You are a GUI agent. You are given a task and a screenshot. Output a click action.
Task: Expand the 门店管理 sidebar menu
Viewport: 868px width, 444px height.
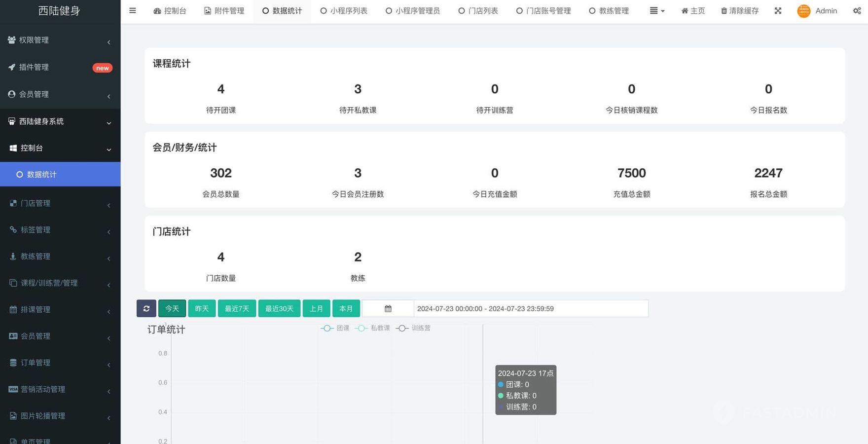(x=60, y=203)
